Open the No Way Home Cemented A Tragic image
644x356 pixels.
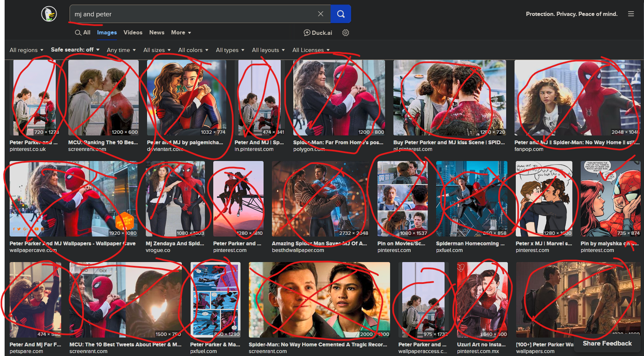(x=319, y=300)
